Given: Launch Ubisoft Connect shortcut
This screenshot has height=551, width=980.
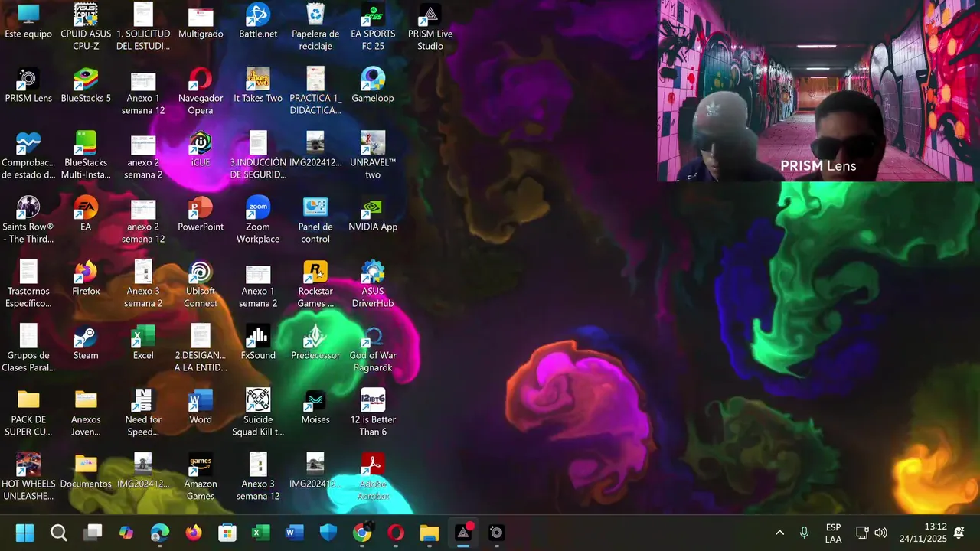Looking at the screenshot, I should (201, 284).
